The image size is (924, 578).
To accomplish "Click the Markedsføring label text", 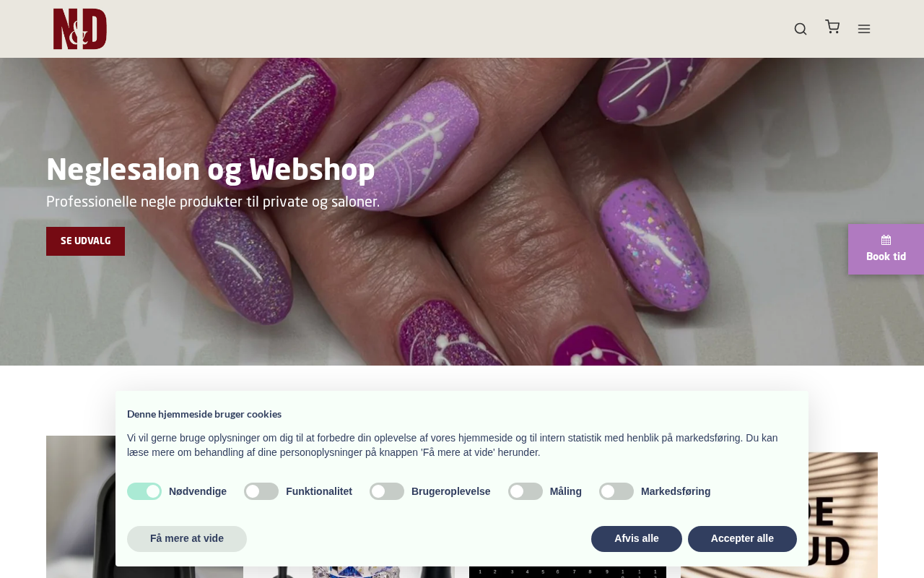I will (x=676, y=491).
